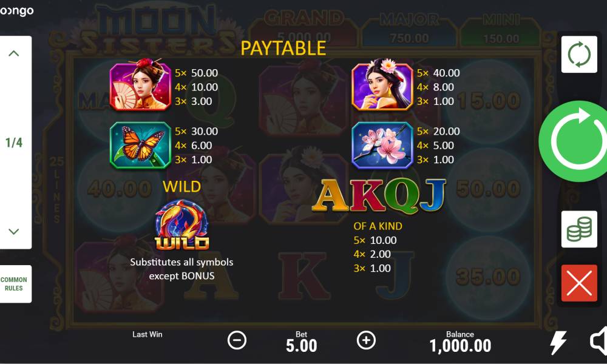Click the PAYTABLE heading
Viewport: 607px width, 364px height.
(x=283, y=49)
